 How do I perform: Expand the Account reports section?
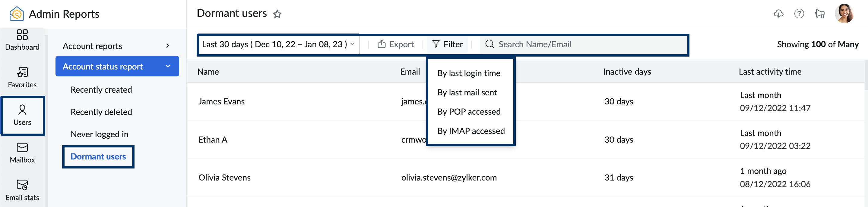117,46
